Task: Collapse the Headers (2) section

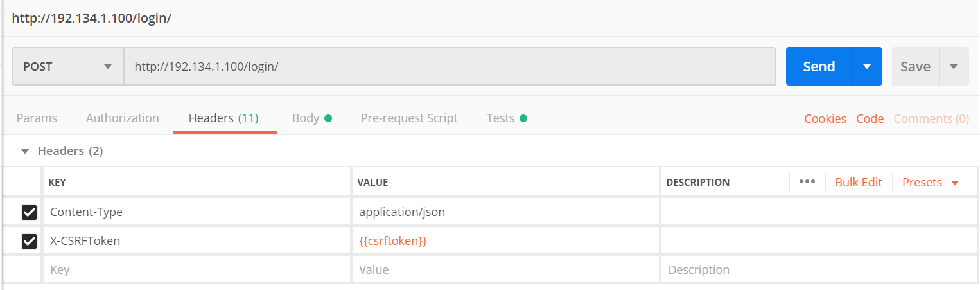Action: 26,151
